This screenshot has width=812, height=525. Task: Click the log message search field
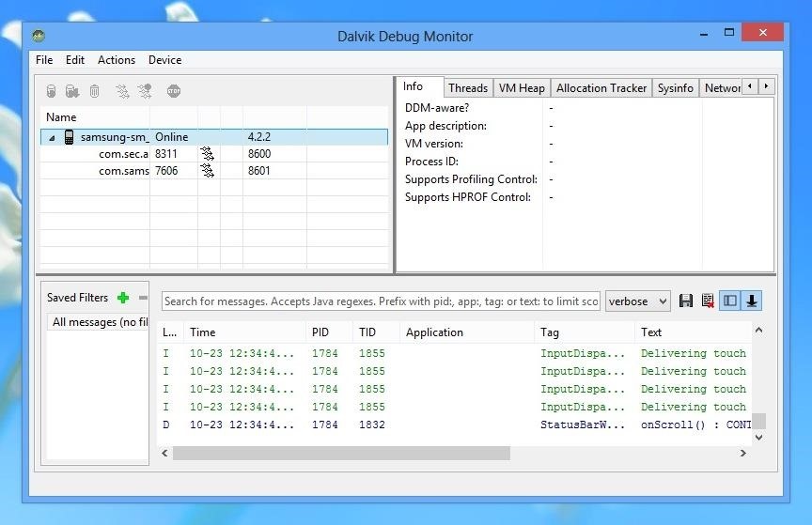click(x=382, y=301)
